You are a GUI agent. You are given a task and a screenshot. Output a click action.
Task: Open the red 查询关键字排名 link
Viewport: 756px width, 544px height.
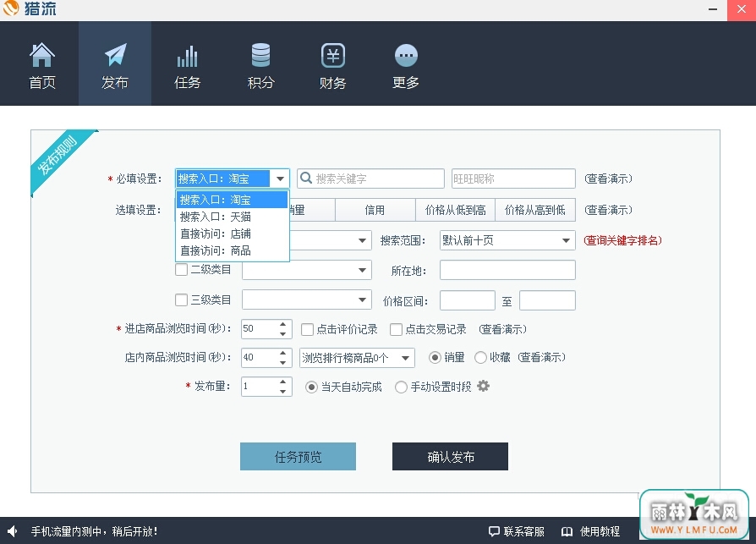click(x=623, y=240)
